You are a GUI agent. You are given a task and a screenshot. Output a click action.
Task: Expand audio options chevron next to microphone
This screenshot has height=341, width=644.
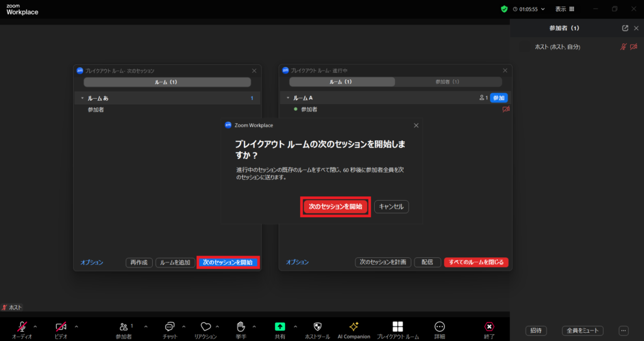pos(35,326)
